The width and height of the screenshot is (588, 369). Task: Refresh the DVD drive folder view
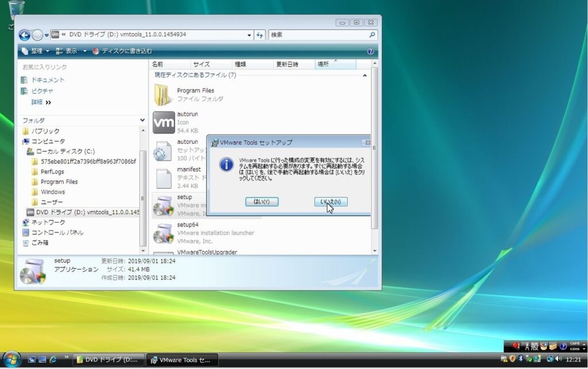click(260, 35)
